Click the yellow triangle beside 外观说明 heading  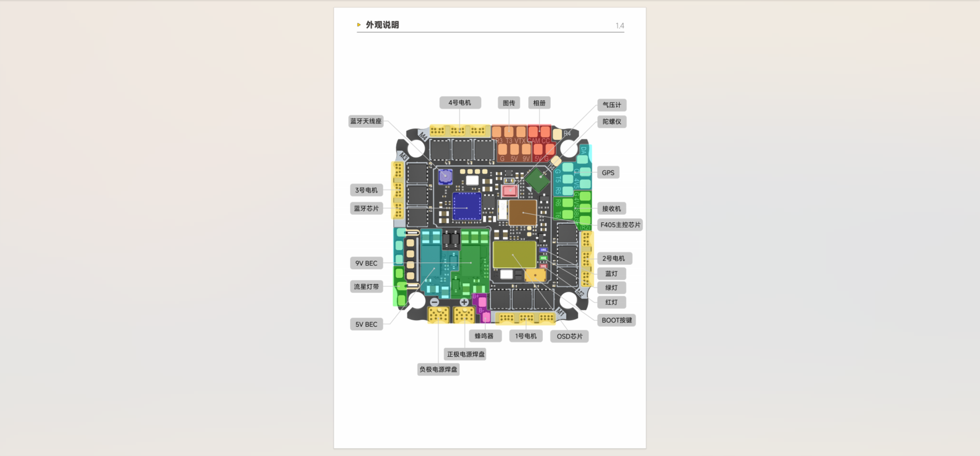click(359, 25)
